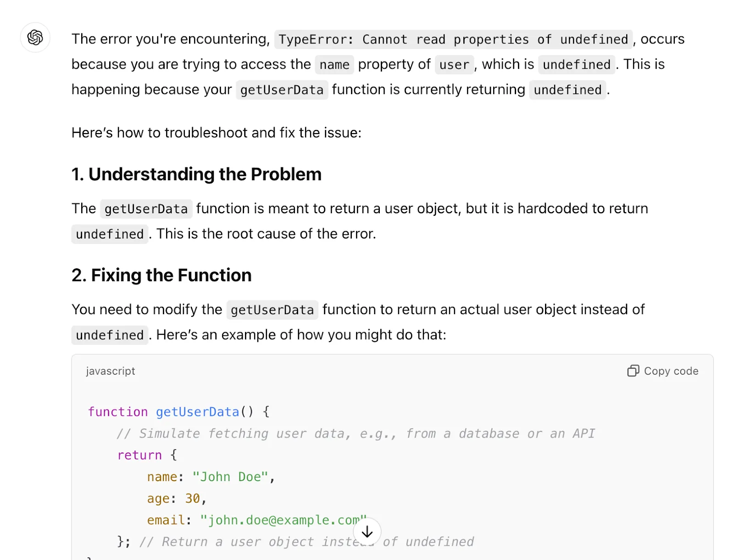Click the 'Simulate fetching user data' comment line
This screenshot has height=560, width=734.
tap(356, 433)
